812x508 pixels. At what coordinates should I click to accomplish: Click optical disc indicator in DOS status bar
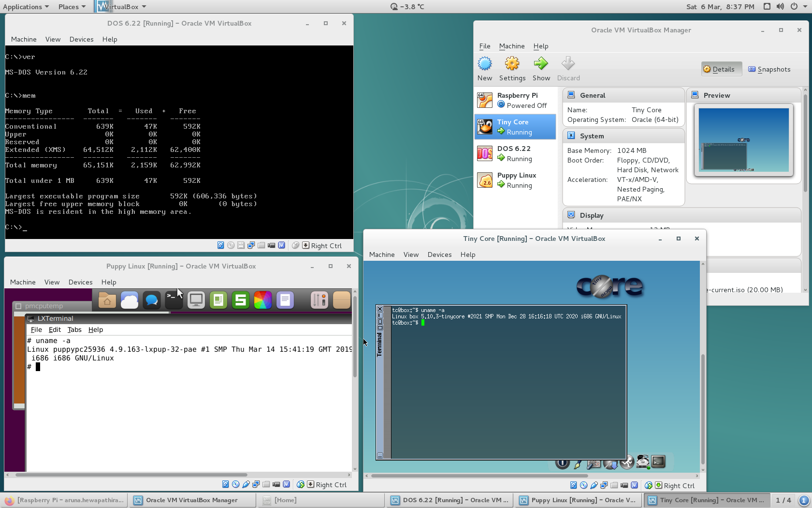(x=231, y=245)
